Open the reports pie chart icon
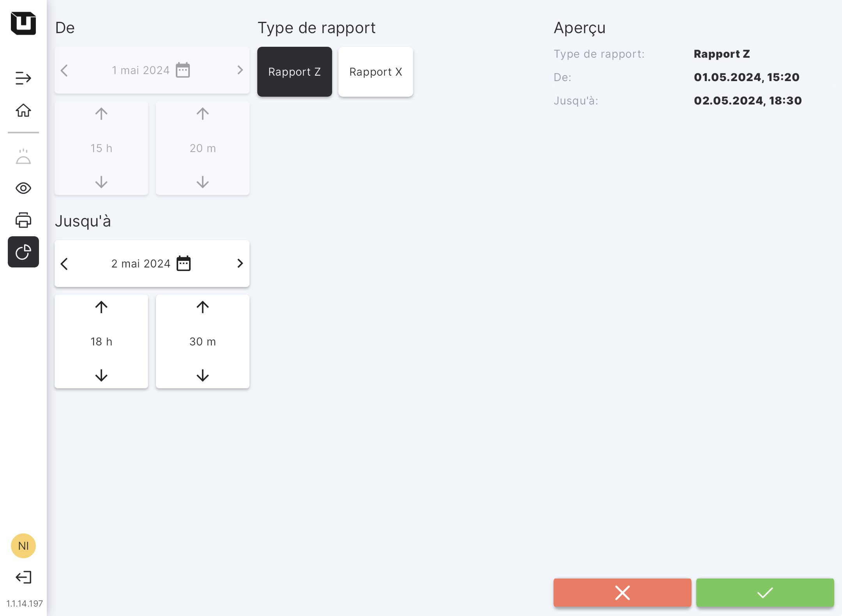The width and height of the screenshot is (842, 616). [23, 252]
